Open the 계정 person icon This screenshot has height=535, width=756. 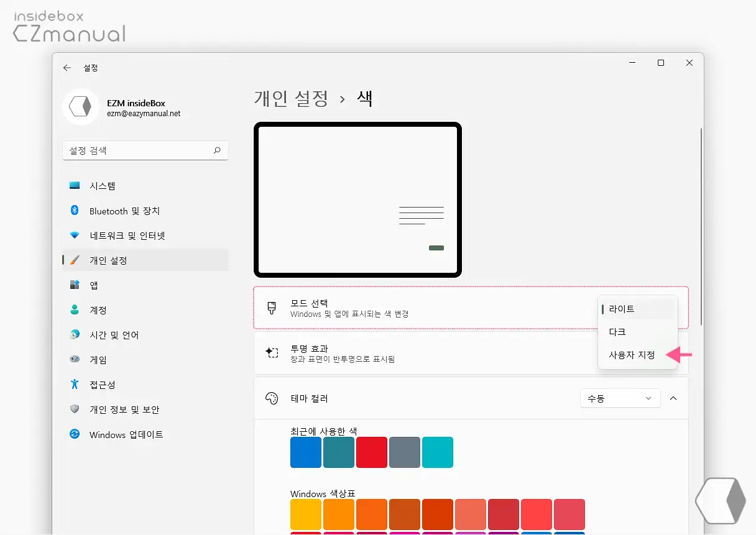pyautogui.click(x=75, y=310)
